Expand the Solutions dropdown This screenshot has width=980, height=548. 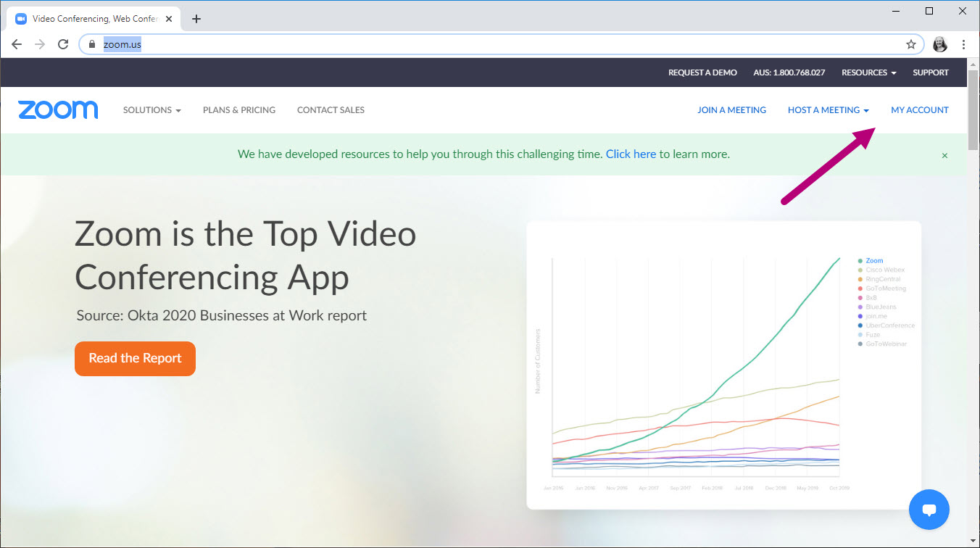pos(151,110)
